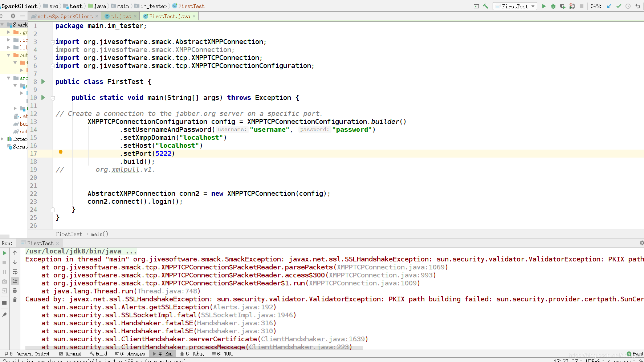Click SVN update project blue arrow
Screen dimensions: 644x362
click(609, 6)
